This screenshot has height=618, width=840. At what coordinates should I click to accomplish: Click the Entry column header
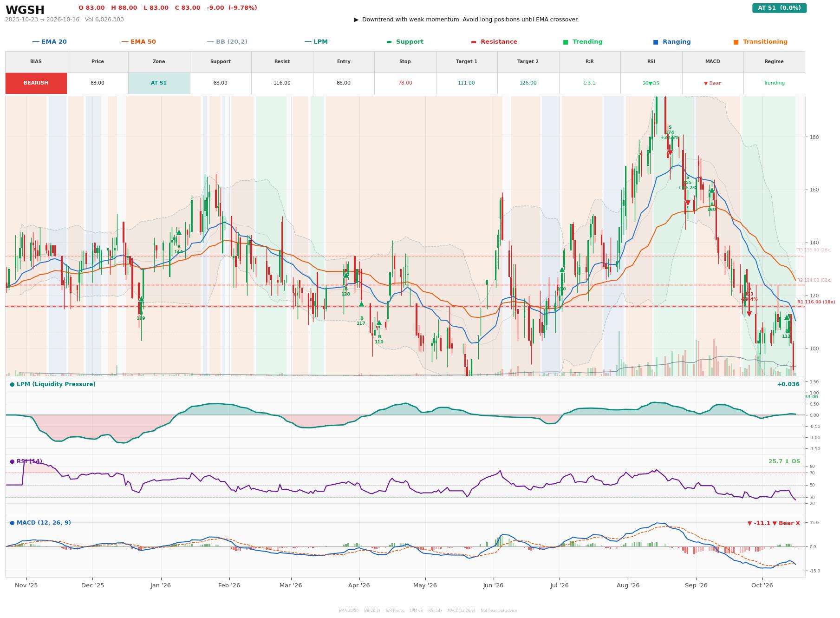tap(344, 62)
